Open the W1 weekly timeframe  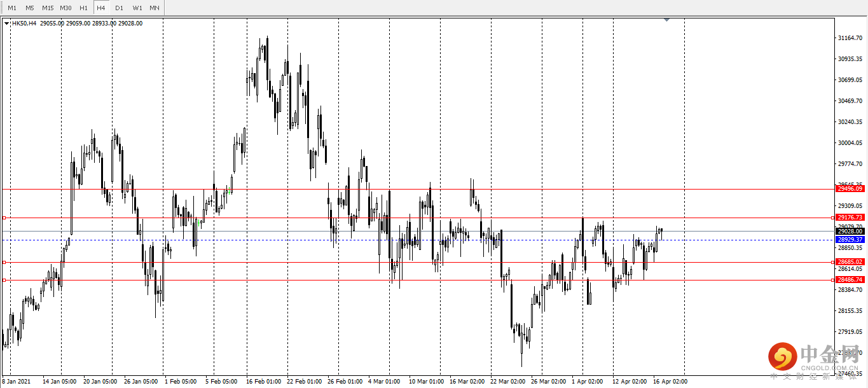pos(137,8)
